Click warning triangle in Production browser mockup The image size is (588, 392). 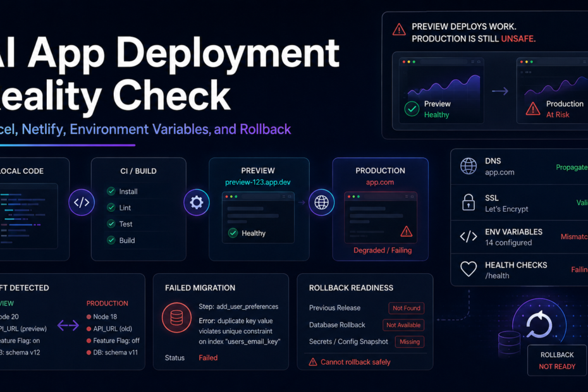pyautogui.click(x=406, y=231)
